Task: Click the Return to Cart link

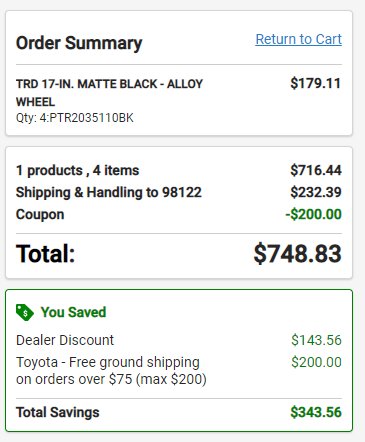Action: pyautogui.click(x=298, y=39)
